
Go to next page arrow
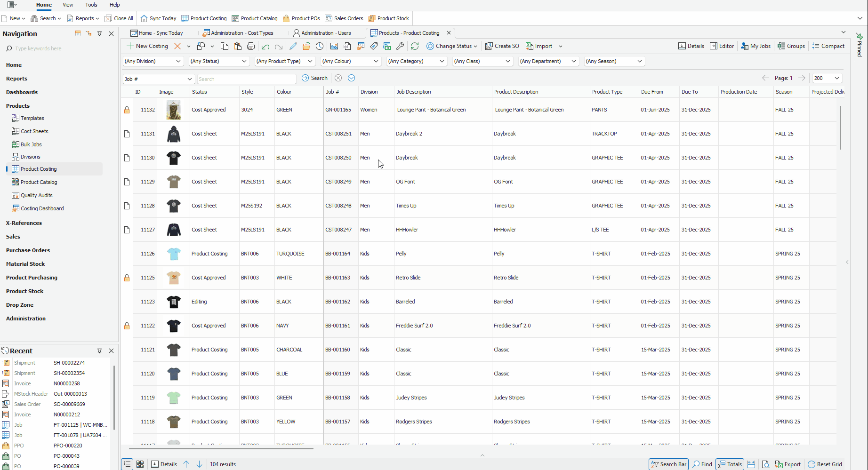coord(802,78)
